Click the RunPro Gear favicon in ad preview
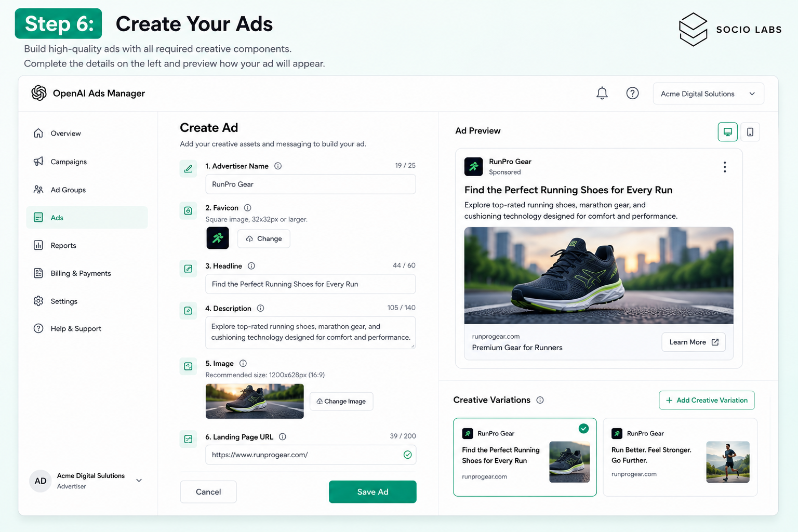Image resolution: width=798 pixels, height=532 pixels. pos(473,167)
